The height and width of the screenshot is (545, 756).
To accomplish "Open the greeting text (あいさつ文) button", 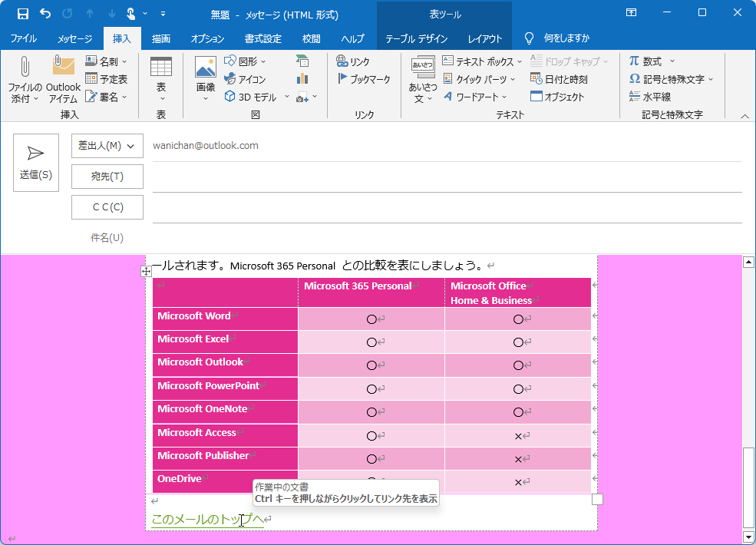I will (423, 79).
